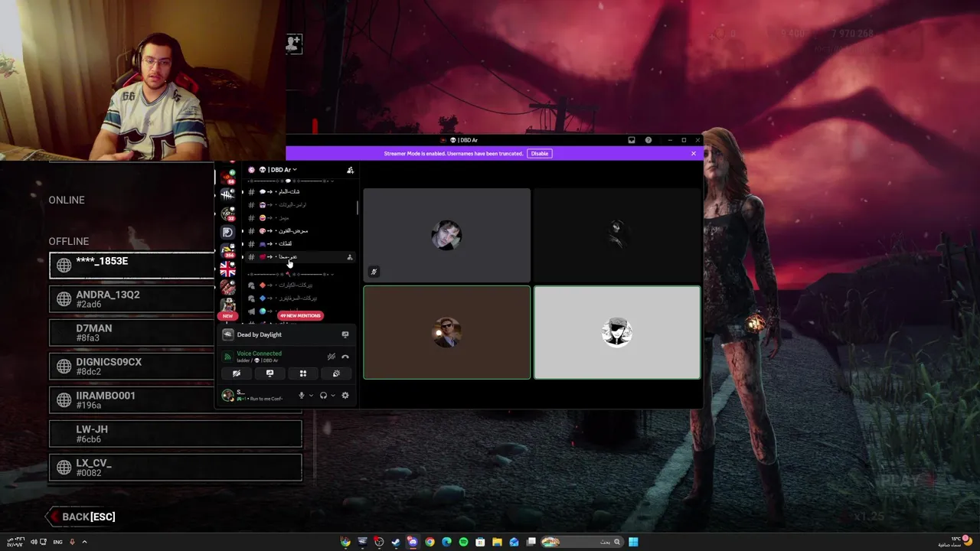
Task: Open the server with 356 badge
Action: click(x=227, y=250)
